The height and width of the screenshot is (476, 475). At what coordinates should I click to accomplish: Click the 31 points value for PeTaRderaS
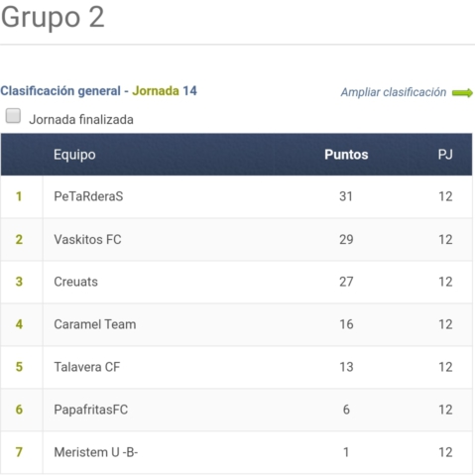346,196
